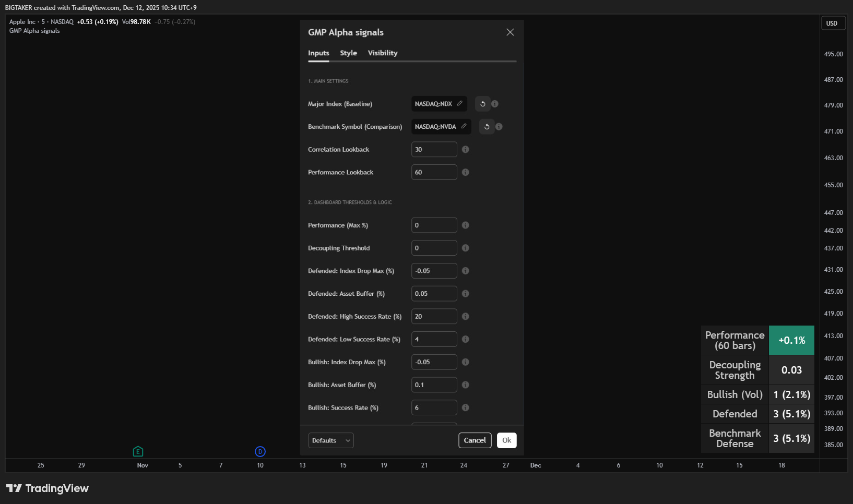Click the earnings E marker on timeline

[138, 451]
